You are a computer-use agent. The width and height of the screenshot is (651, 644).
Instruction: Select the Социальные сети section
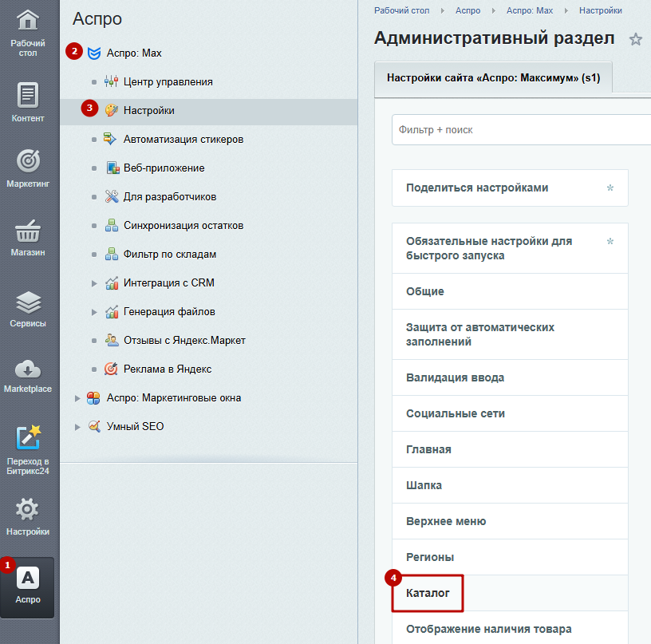coord(510,413)
